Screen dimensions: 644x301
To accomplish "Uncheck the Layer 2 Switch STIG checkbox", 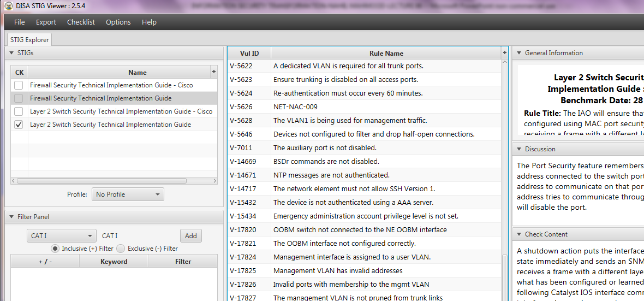I will point(19,125).
